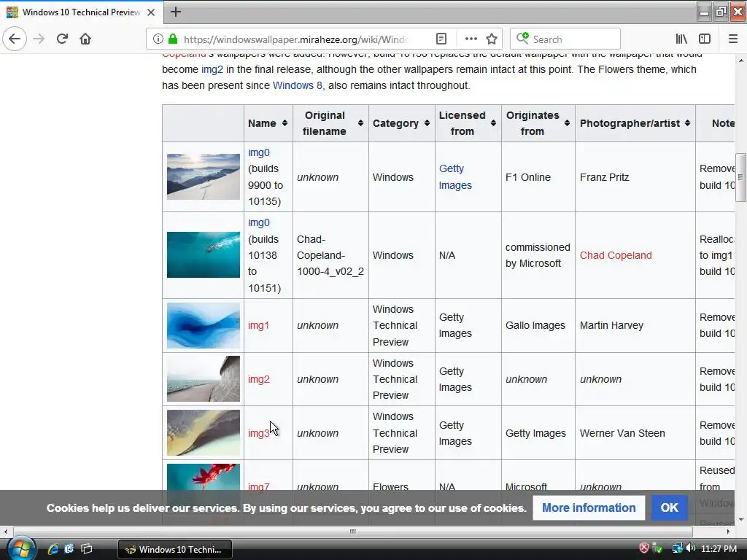Click the scroll right arrow at bottom
747x560 pixels.
728,532
